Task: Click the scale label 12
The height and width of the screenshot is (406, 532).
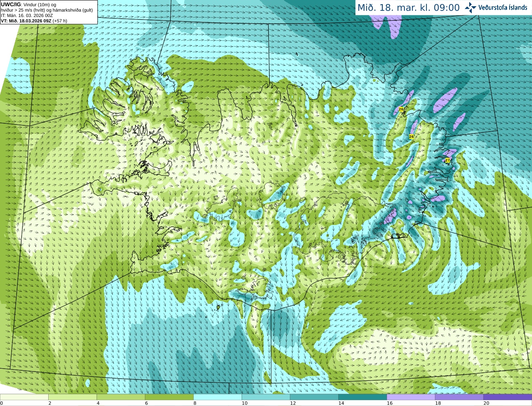Action: (x=293, y=403)
